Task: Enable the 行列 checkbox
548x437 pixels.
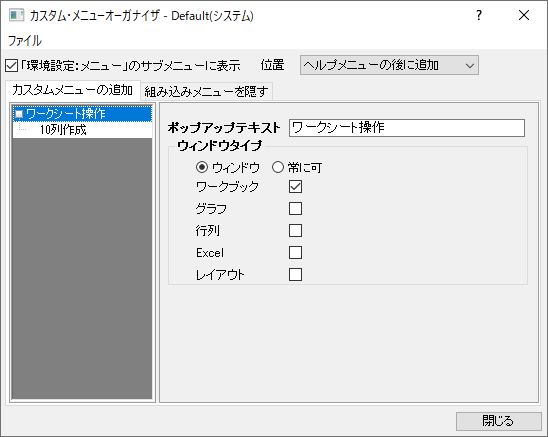Action: (295, 230)
